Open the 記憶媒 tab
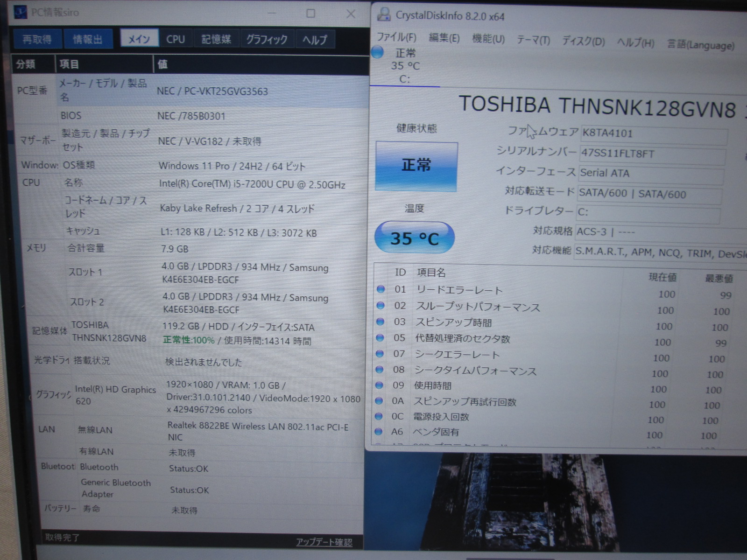The image size is (747, 560). [216, 39]
